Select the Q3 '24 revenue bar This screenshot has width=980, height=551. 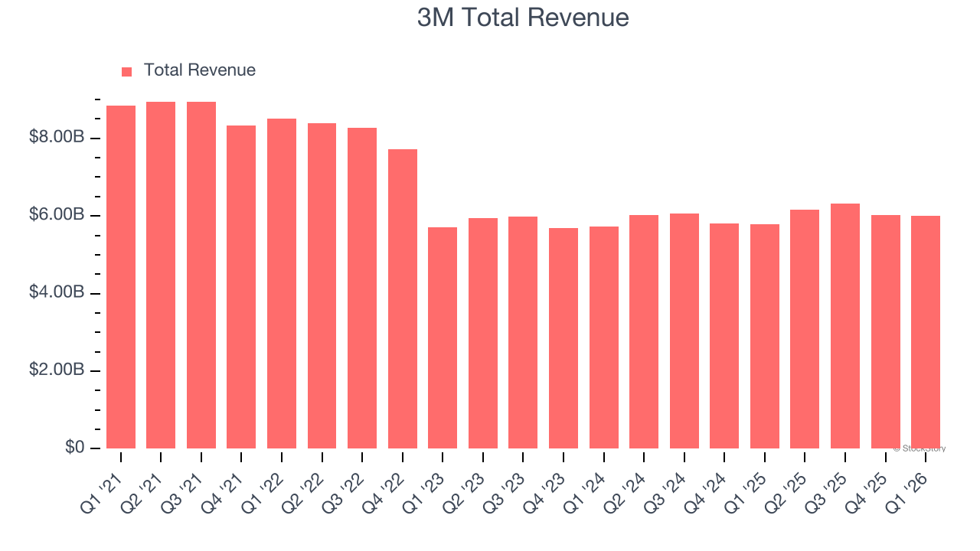684,331
